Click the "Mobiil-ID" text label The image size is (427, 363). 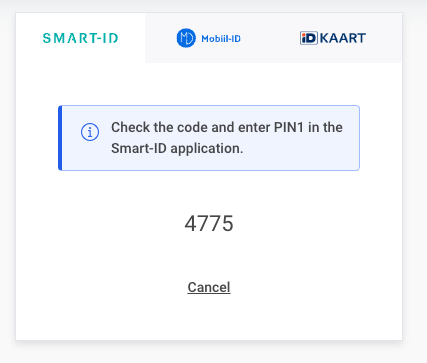tap(221, 39)
